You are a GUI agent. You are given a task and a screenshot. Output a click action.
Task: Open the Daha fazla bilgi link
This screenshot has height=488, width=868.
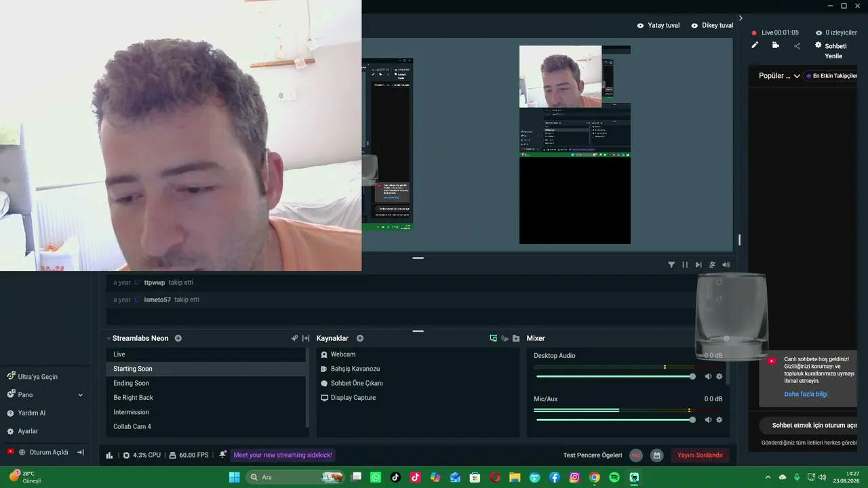pyautogui.click(x=806, y=394)
